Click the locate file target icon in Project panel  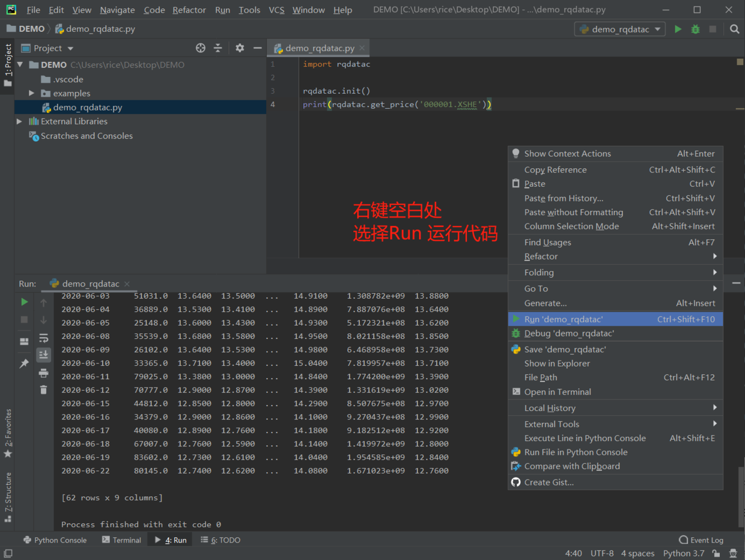[201, 48]
